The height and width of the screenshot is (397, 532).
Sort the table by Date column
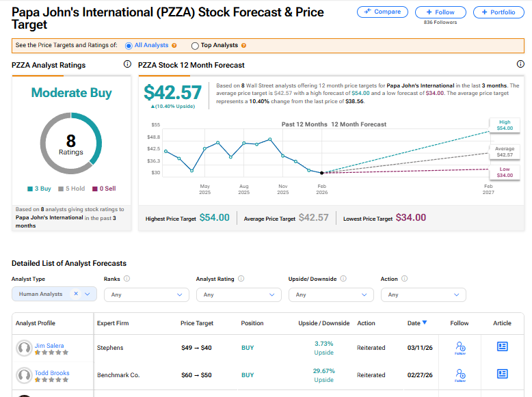[417, 323]
